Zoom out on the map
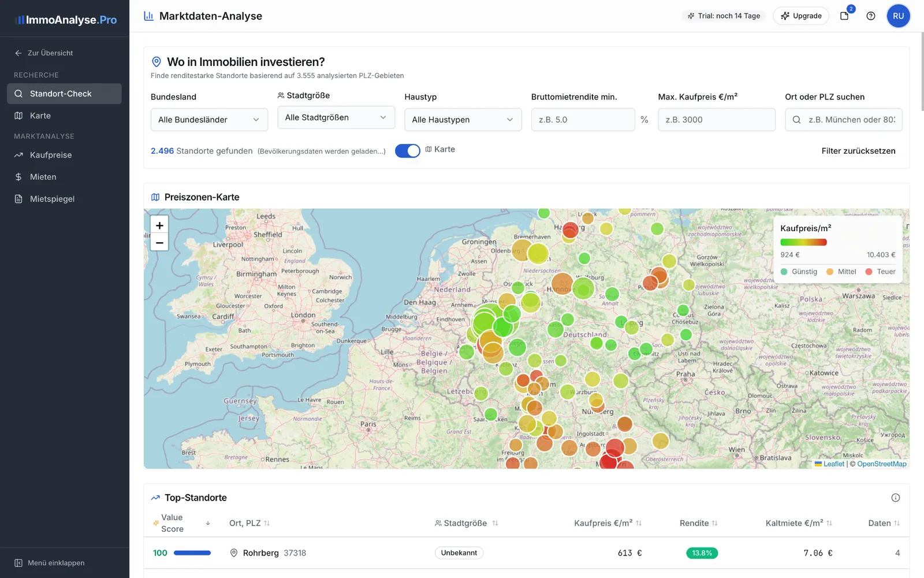 [x=159, y=243]
